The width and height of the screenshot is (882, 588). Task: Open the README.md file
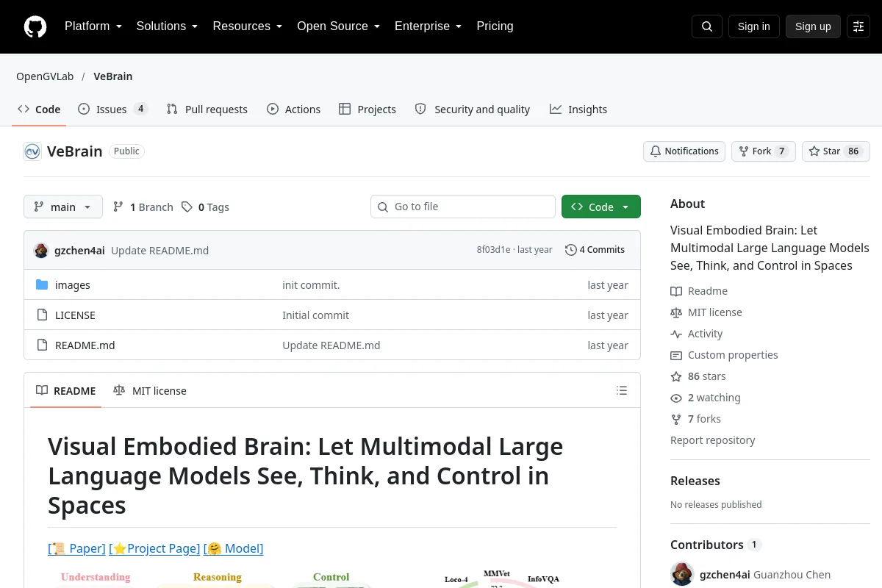pyautogui.click(x=85, y=345)
